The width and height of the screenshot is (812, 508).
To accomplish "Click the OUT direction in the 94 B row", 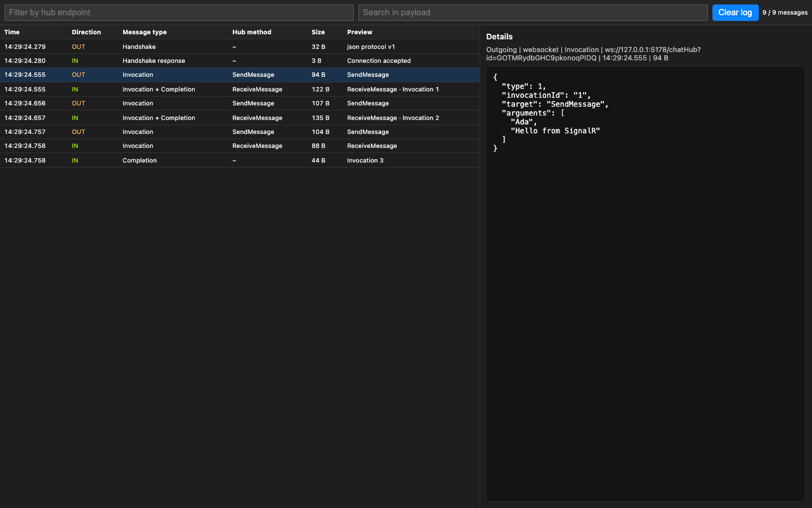I will 78,75.
